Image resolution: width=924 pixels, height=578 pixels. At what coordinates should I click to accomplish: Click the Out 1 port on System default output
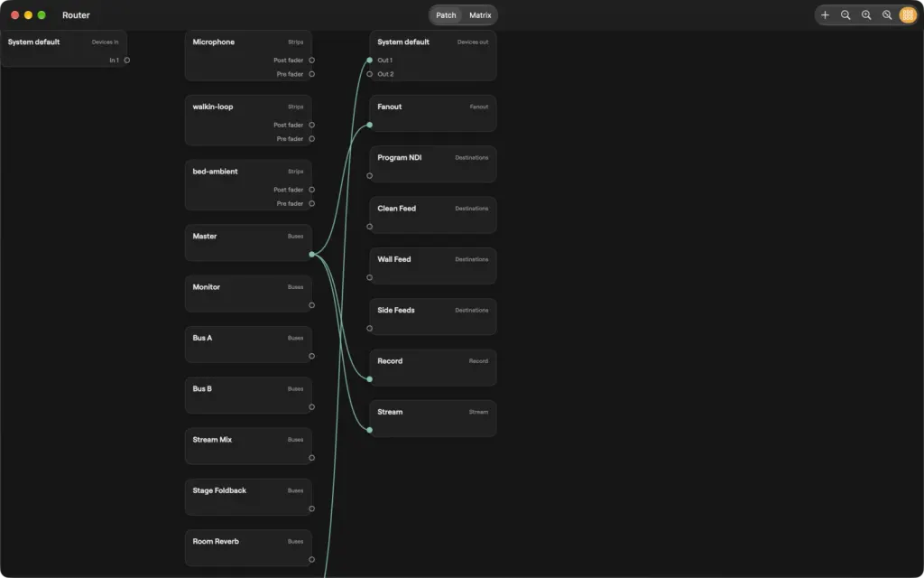coord(369,61)
